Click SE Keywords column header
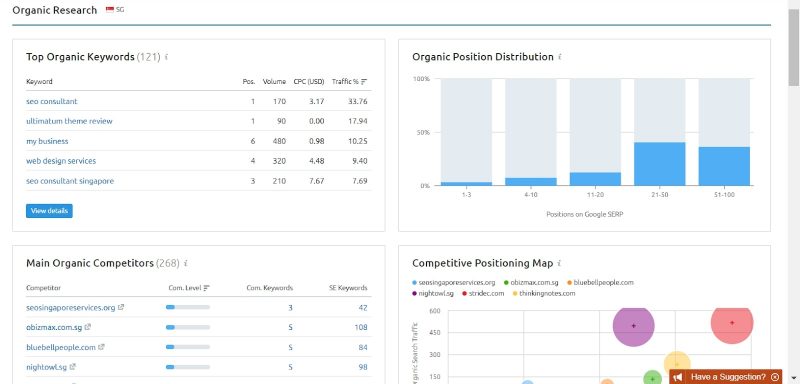The image size is (800, 384). point(348,288)
